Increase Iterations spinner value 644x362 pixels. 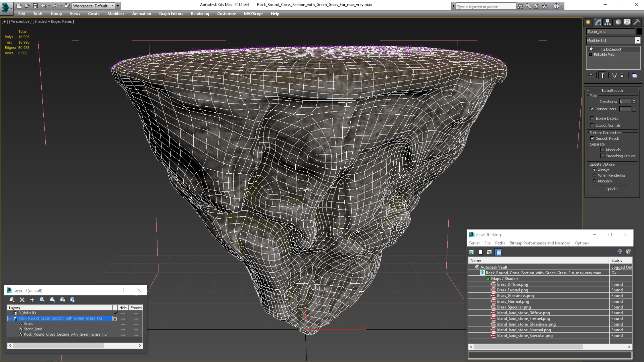click(x=634, y=100)
